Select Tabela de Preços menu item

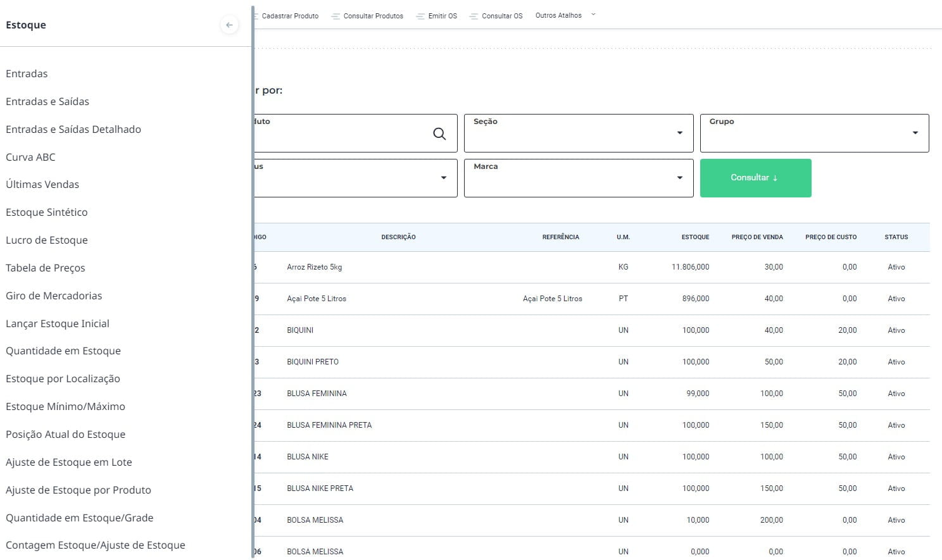(x=46, y=268)
